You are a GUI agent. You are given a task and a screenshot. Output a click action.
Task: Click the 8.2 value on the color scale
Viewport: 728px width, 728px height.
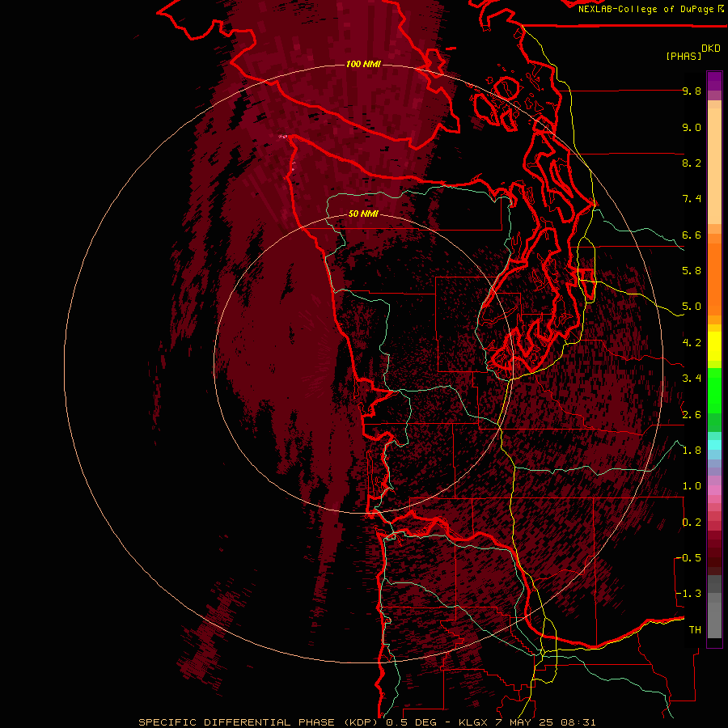click(x=692, y=163)
